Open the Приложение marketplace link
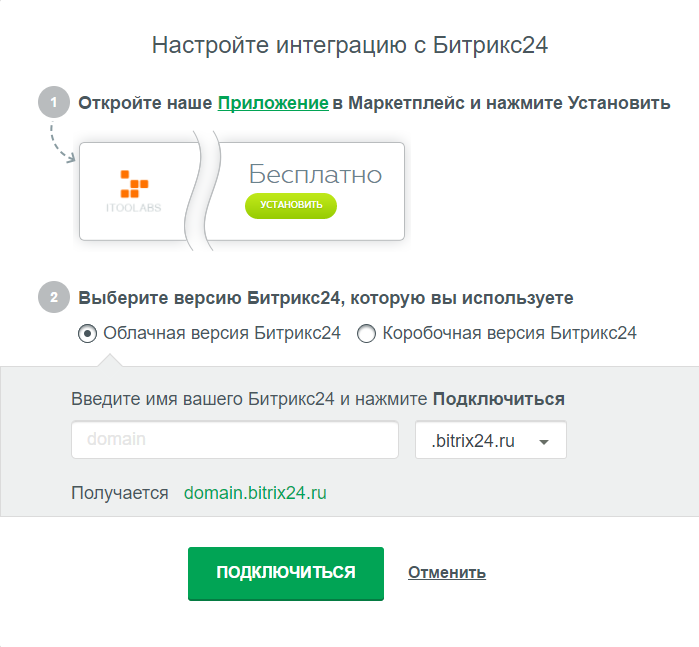This screenshot has height=647, width=699. pyautogui.click(x=273, y=103)
